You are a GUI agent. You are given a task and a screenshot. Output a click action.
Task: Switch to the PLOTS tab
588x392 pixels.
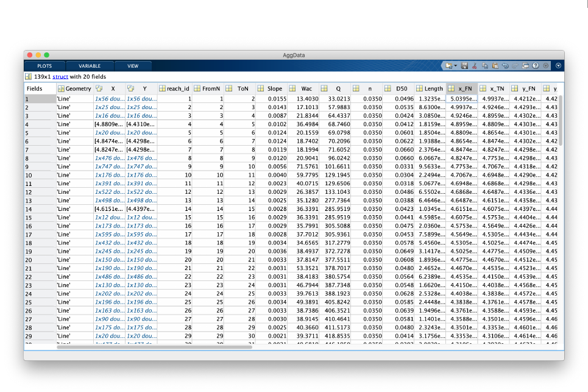(44, 66)
